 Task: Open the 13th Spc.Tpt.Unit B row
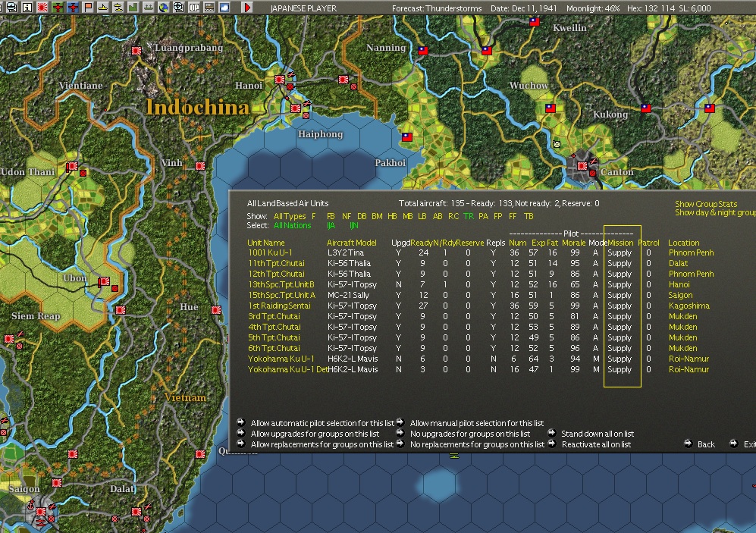[281, 284]
